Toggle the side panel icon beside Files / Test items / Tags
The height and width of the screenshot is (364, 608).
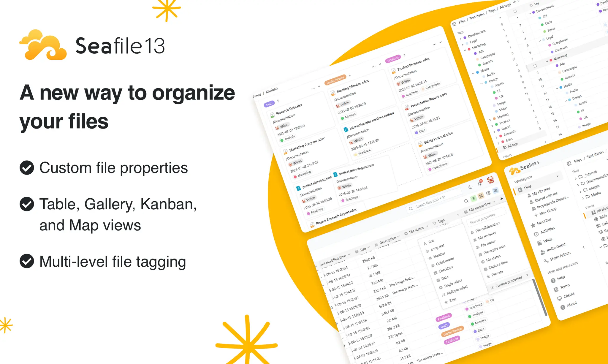pyautogui.click(x=454, y=24)
